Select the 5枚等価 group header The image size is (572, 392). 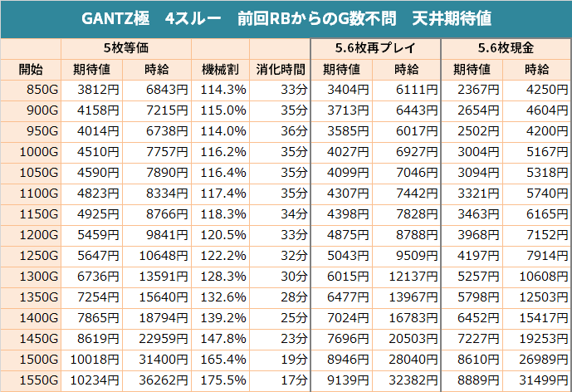tap(126, 48)
